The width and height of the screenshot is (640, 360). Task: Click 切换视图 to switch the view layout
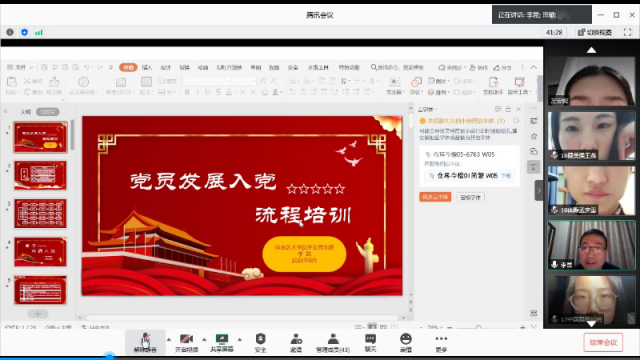pyautogui.click(x=595, y=32)
